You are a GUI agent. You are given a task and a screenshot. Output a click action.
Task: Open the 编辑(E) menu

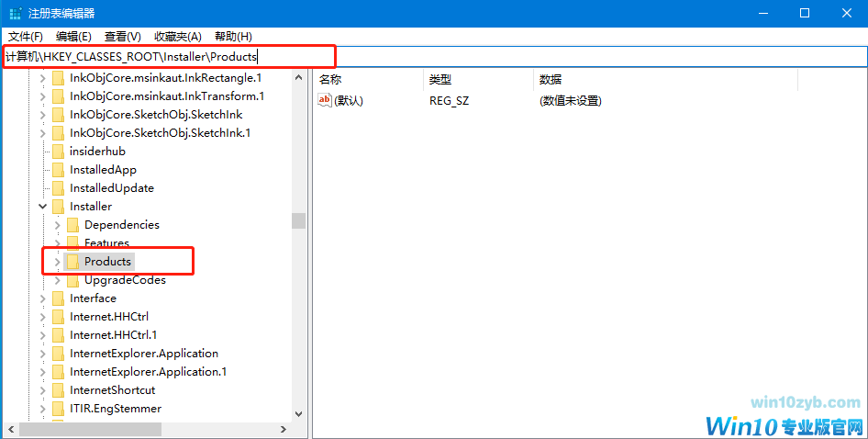coord(73,37)
